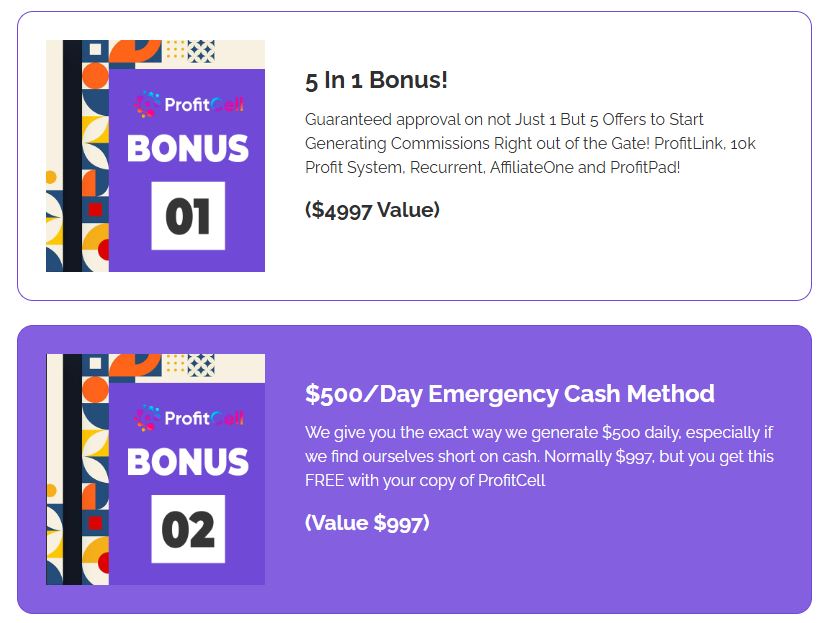Click the red square in Bonus 01 pattern
This screenshot has width=823, height=623.
click(95, 210)
